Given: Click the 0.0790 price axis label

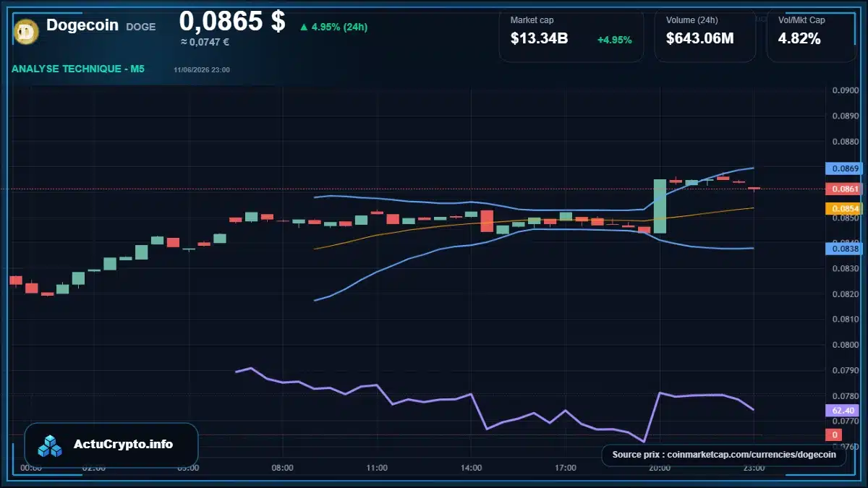Looking at the screenshot, I should tap(845, 370).
